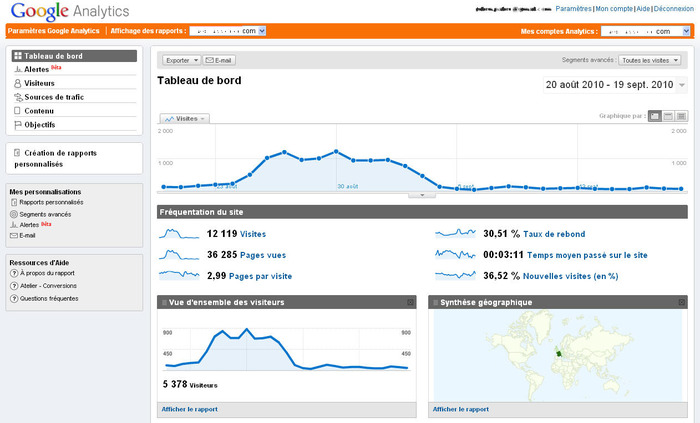700x423 pixels.
Task: Open the Exporter dropdown
Action: (x=181, y=60)
